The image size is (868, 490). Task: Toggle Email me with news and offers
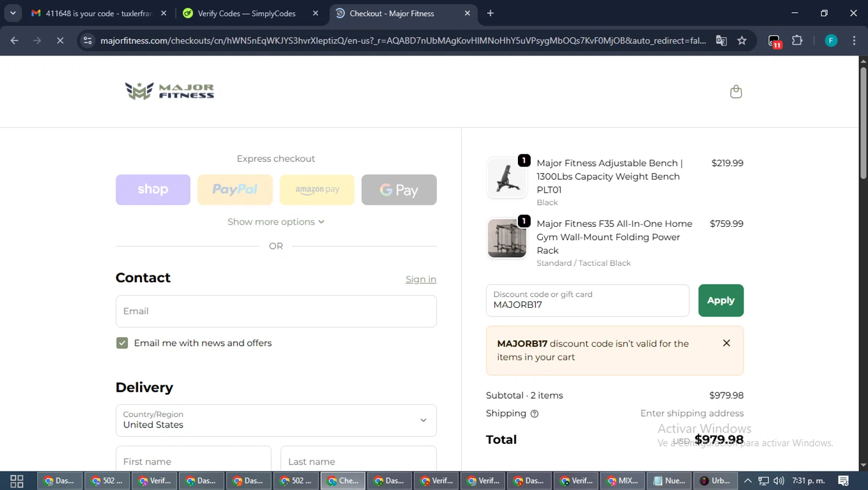pyautogui.click(x=122, y=343)
